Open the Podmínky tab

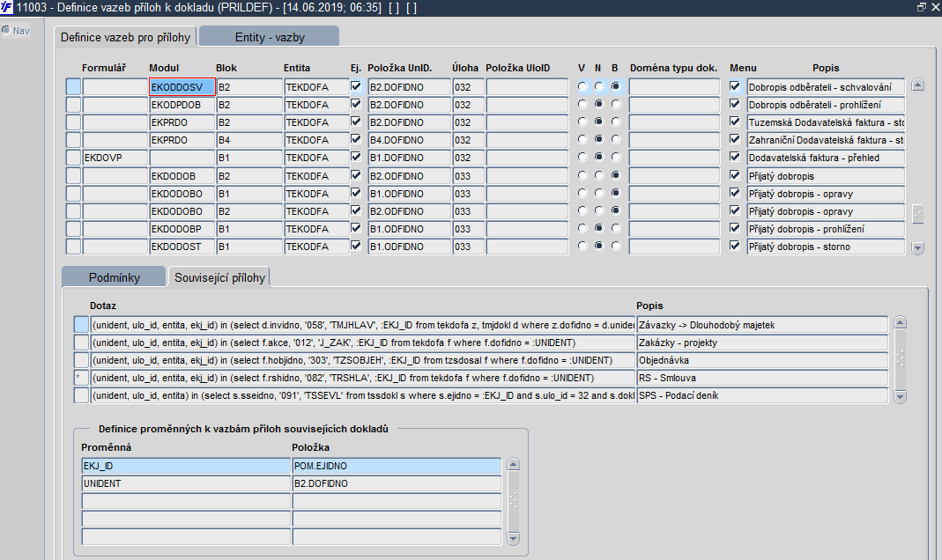114,277
